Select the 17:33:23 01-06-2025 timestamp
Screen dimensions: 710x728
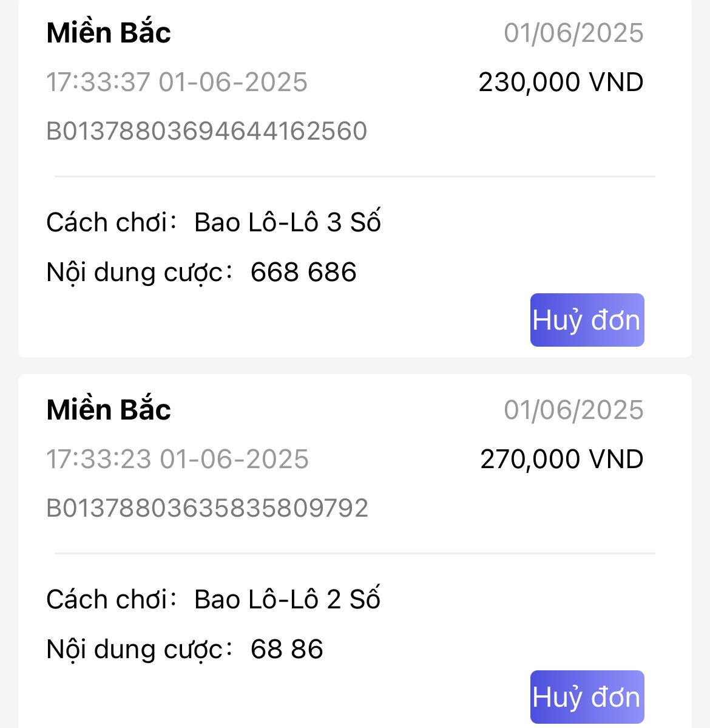[x=178, y=459]
